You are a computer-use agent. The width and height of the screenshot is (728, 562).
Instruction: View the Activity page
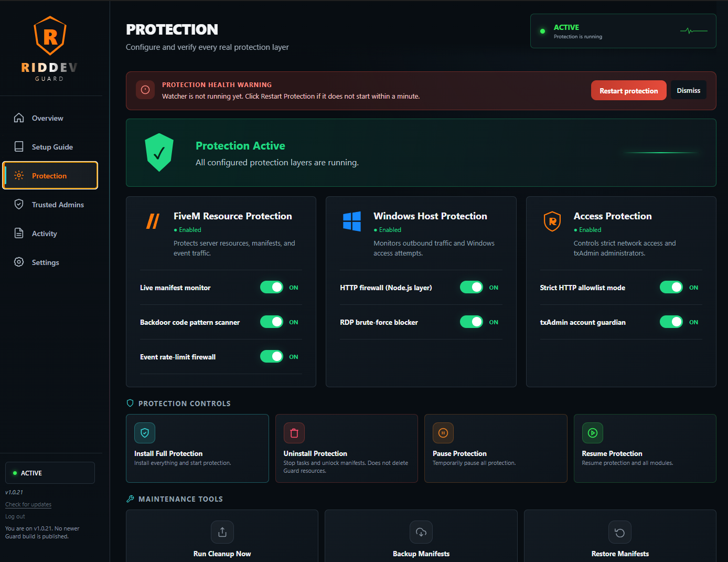pyautogui.click(x=50, y=234)
